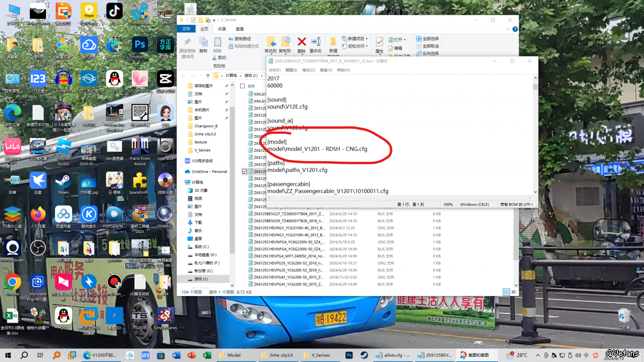This screenshot has width=644, height=362.
Task: Expand the New item (新建项目) dropdown
Action: point(367,39)
